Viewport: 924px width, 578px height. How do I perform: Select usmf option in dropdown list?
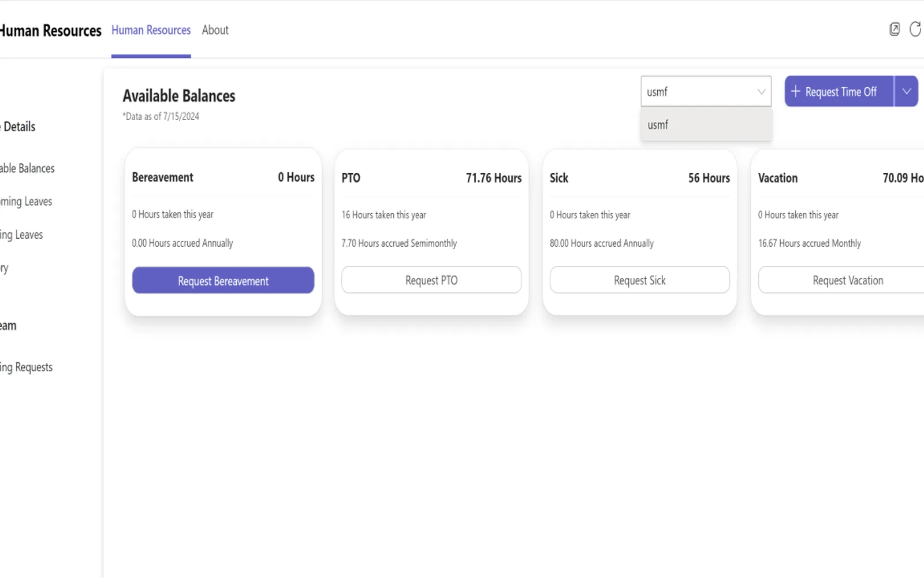tap(706, 125)
